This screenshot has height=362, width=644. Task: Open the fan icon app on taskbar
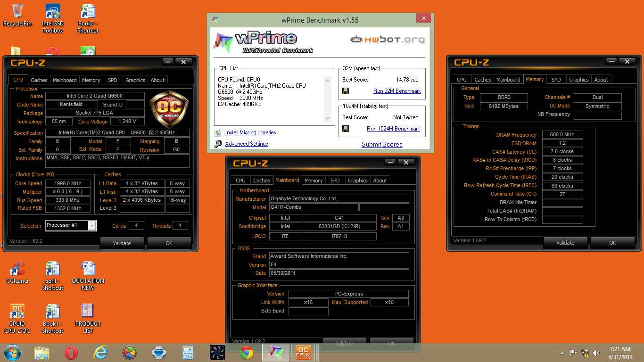217,353
